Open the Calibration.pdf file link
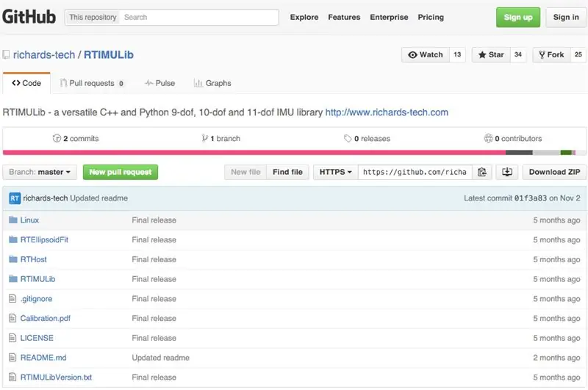 tap(46, 319)
